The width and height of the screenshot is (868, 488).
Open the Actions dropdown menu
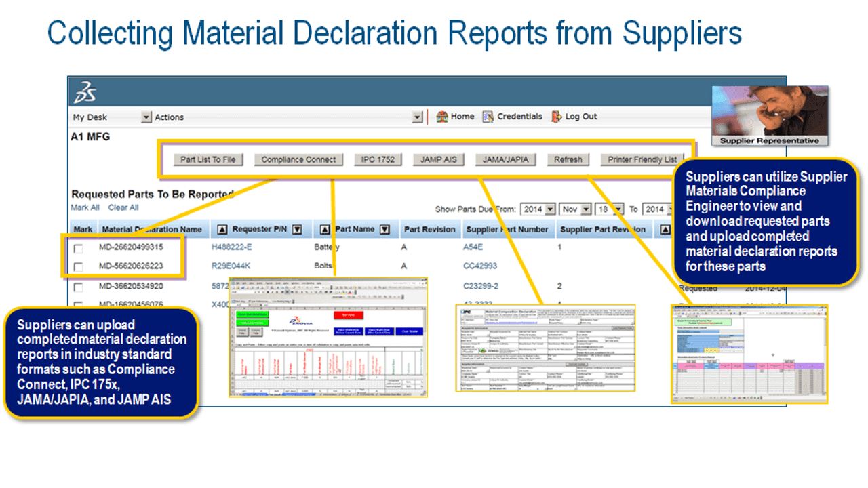point(417,117)
